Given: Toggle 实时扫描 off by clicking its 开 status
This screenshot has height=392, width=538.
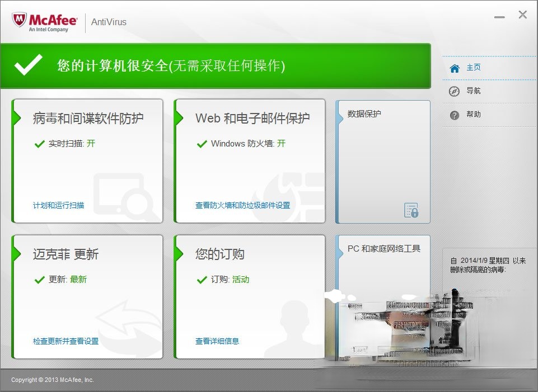Looking at the screenshot, I should pos(92,143).
